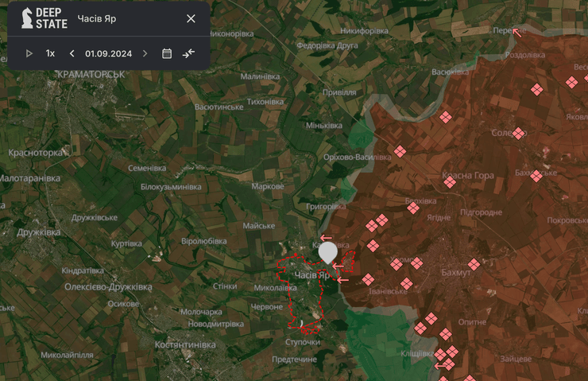
Task: Advance to next date with right chevron
Action: click(x=145, y=53)
